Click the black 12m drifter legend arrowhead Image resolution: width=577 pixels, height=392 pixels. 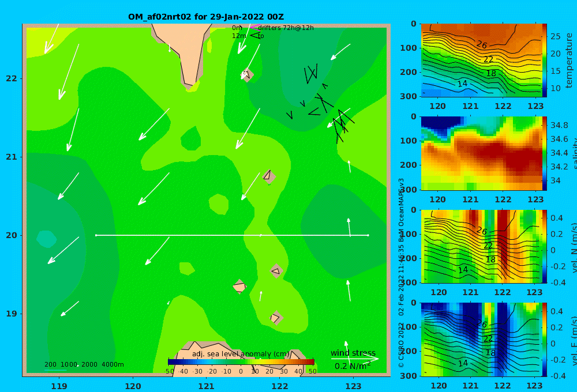(255, 36)
